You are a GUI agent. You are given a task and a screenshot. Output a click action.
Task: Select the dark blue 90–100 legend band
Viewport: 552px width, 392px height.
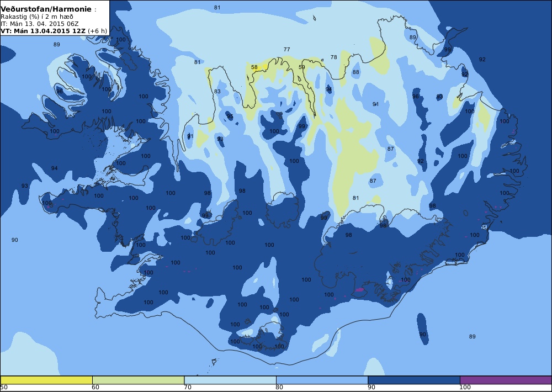(x=414, y=380)
